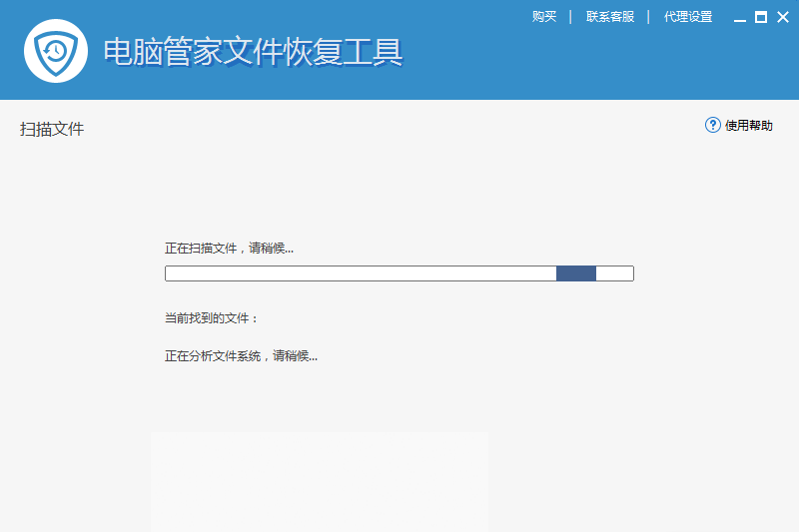
Task: Click 当前找到的文件 label
Action: (211, 318)
